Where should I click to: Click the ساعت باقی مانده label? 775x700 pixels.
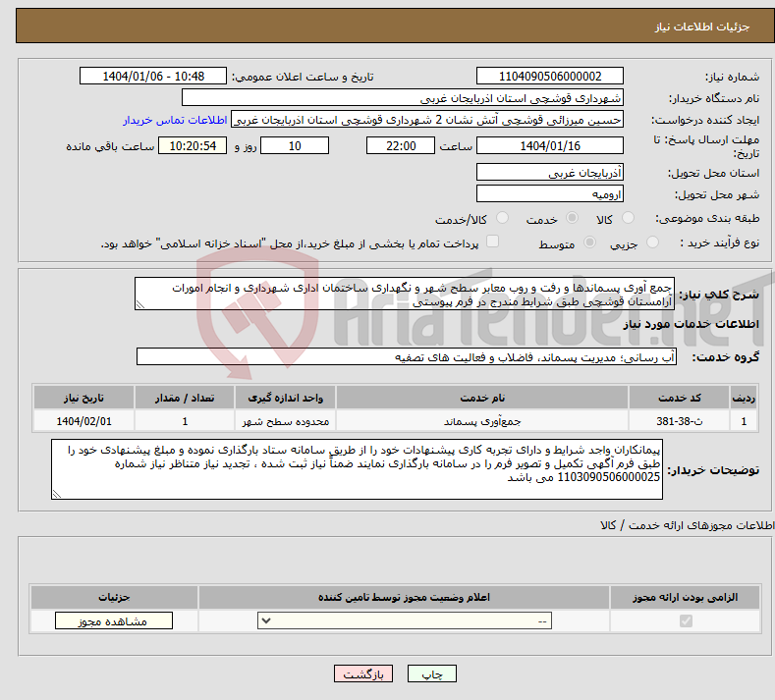110,146
